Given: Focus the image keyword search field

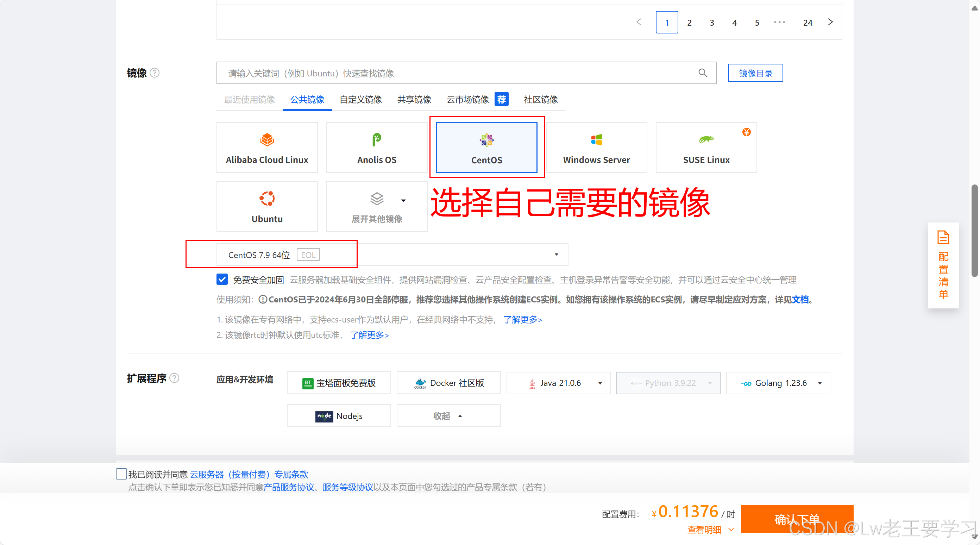Looking at the screenshot, I should (466, 73).
